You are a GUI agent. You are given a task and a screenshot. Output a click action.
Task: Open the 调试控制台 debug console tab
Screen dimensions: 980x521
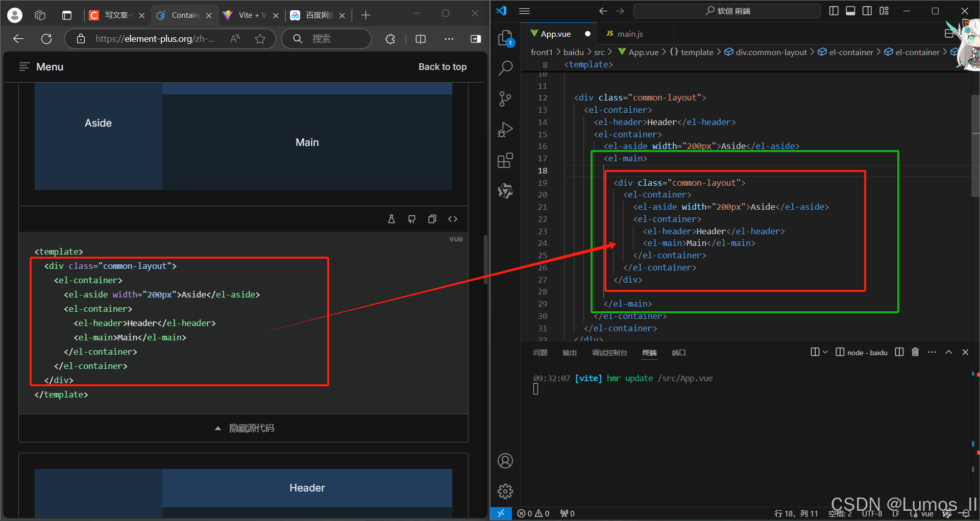click(x=609, y=353)
